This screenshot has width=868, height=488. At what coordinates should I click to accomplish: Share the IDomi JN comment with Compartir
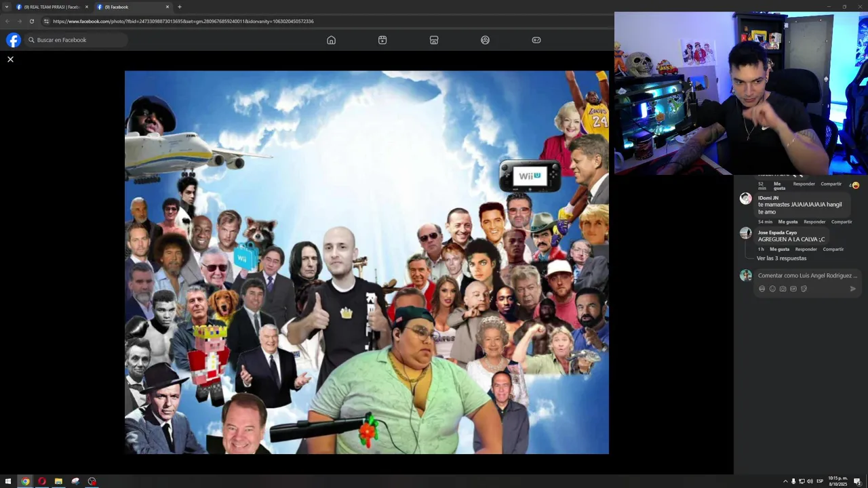click(842, 222)
